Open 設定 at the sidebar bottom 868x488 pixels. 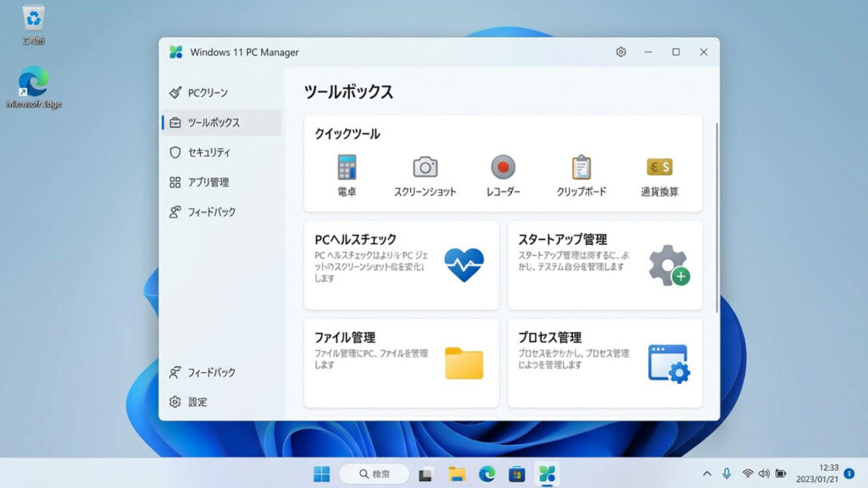pos(197,402)
